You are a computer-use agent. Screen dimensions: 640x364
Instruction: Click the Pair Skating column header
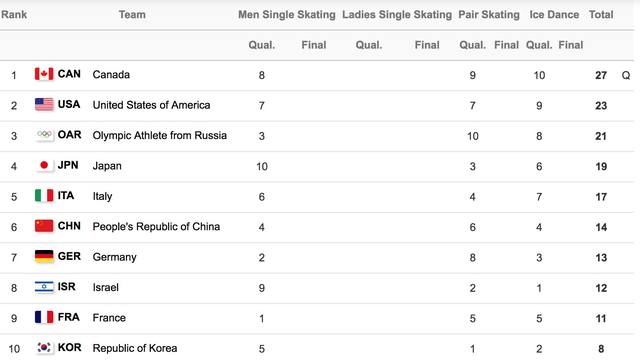pos(489,15)
